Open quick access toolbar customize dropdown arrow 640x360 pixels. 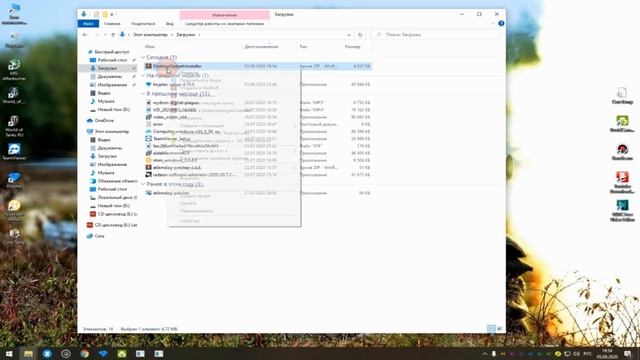[x=112, y=14]
